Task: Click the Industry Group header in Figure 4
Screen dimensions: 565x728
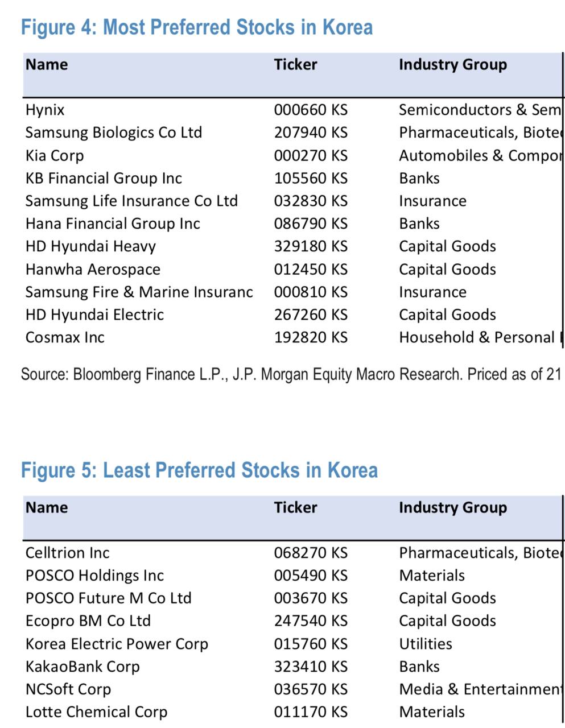Action: click(452, 65)
